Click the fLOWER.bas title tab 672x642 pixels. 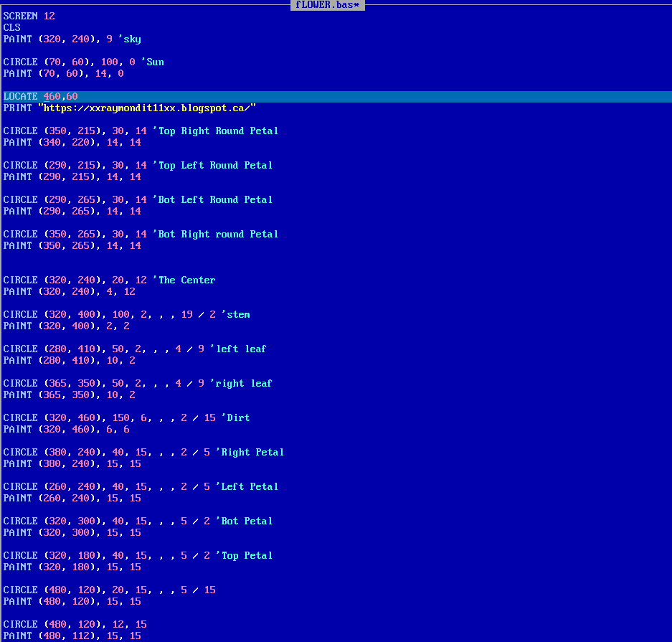coord(328,5)
